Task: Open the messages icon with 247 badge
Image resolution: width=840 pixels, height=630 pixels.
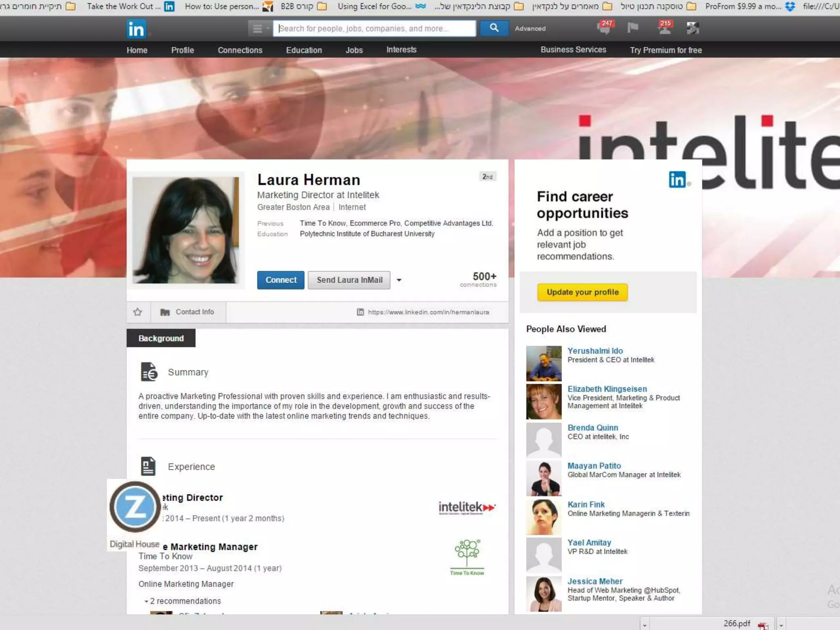Action: (x=604, y=28)
